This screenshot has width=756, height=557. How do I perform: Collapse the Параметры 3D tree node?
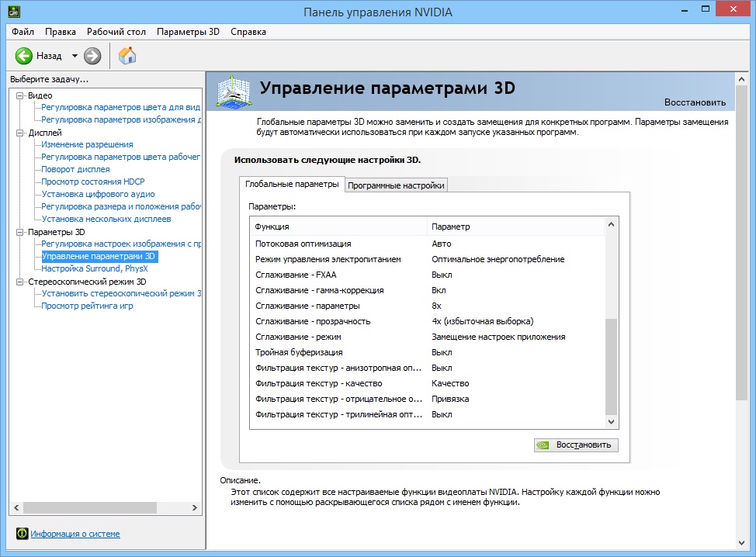(19, 232)
